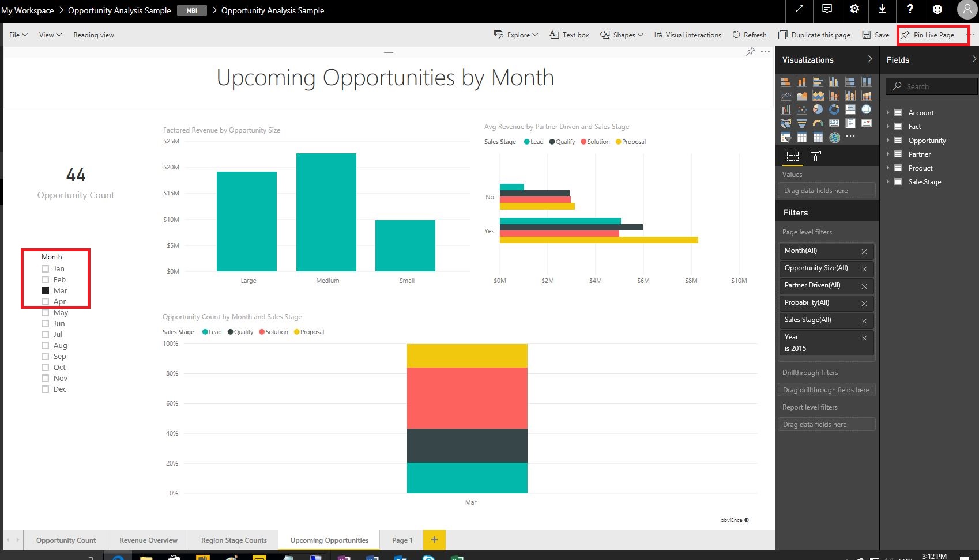Select the funnel chart visualization
979x560 pixels.
[x=802, y=123]
